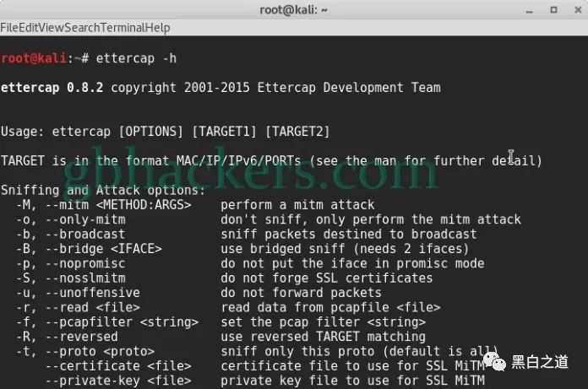
Task: Click description 'do not forward packets'
Action: (x=301, y=293)
